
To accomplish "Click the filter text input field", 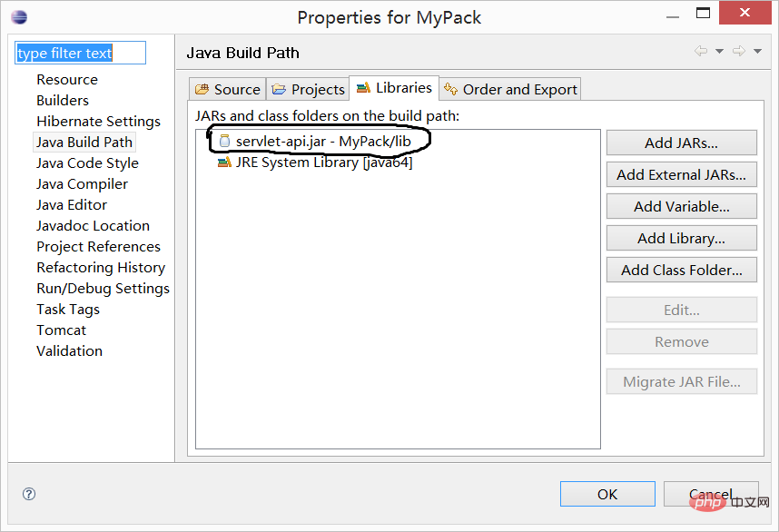I will point(80,54).
